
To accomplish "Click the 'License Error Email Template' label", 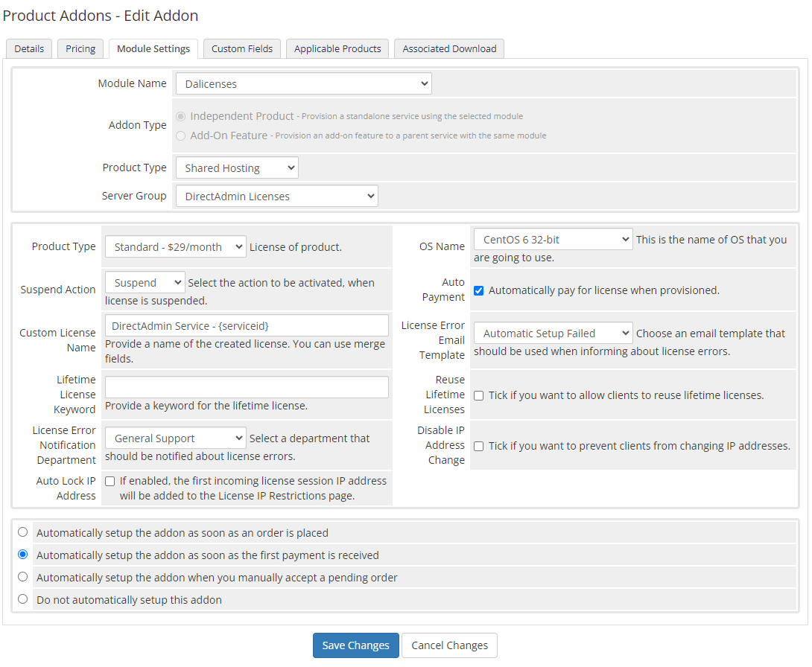I will click(433, 340).
